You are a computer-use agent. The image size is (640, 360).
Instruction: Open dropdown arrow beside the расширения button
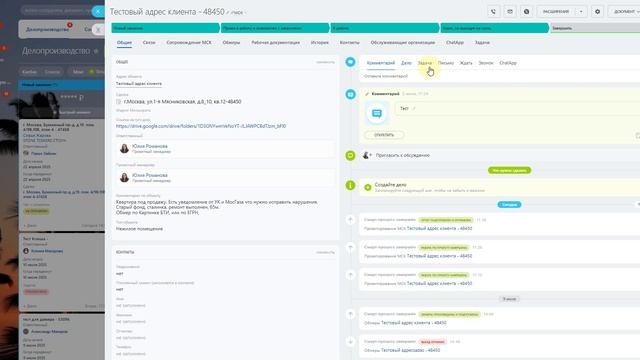pyautogui.click(x=581, y=11)
